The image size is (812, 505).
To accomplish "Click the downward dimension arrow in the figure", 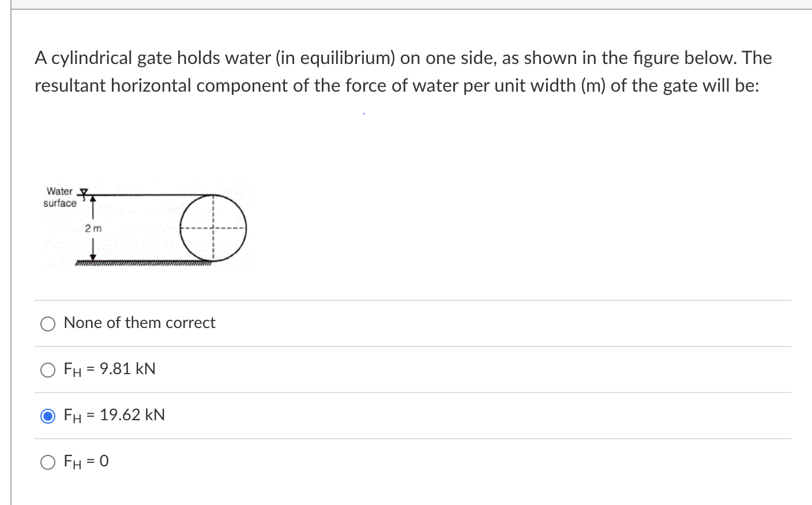I will pyautogui.click(x=93, y=254).
